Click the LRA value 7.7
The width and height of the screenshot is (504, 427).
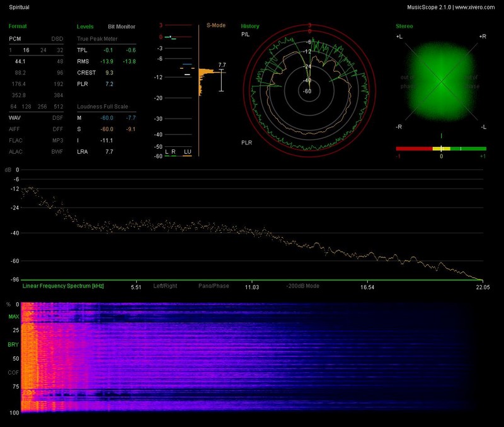click(109, 151)
